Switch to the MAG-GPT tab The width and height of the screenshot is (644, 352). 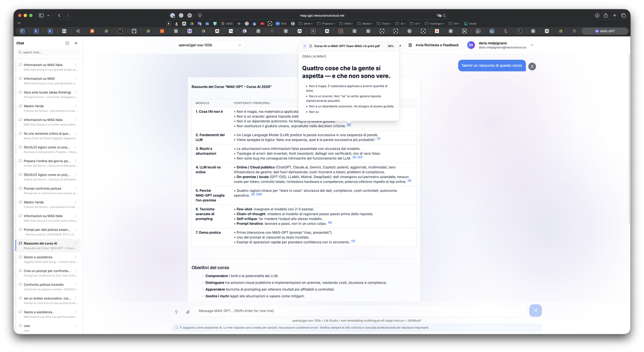605,31
